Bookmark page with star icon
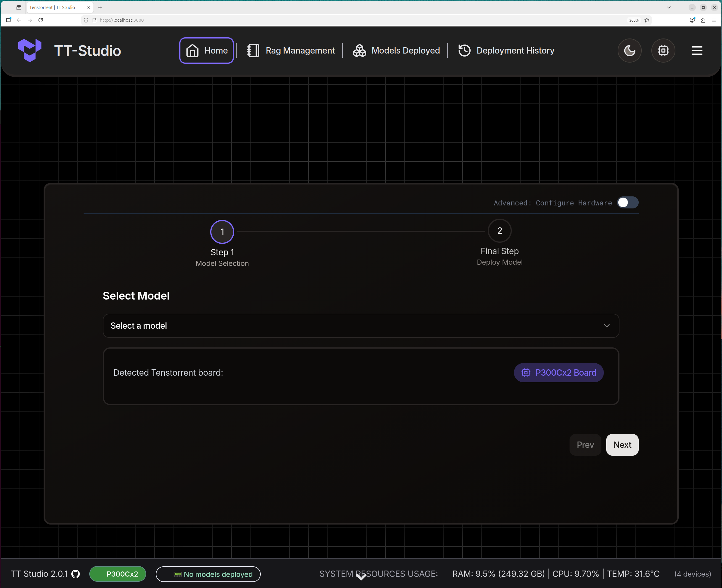 pos(647,20)
